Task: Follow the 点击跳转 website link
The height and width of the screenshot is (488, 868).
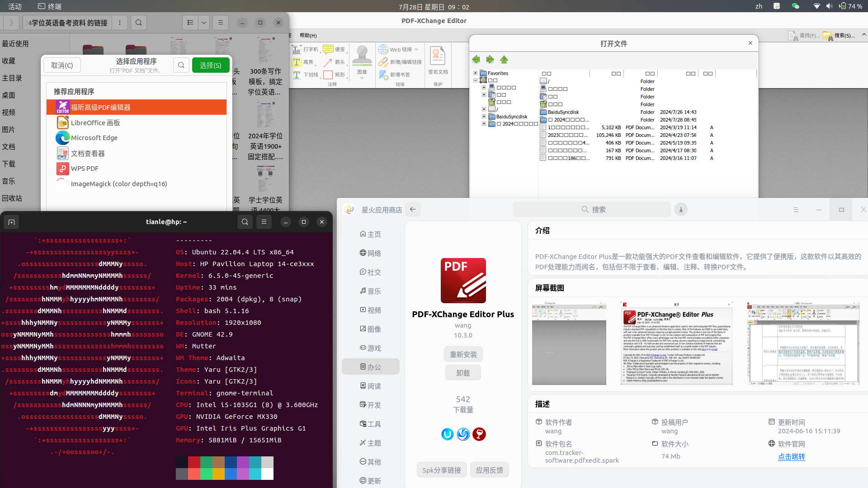Action: point(791,457)
